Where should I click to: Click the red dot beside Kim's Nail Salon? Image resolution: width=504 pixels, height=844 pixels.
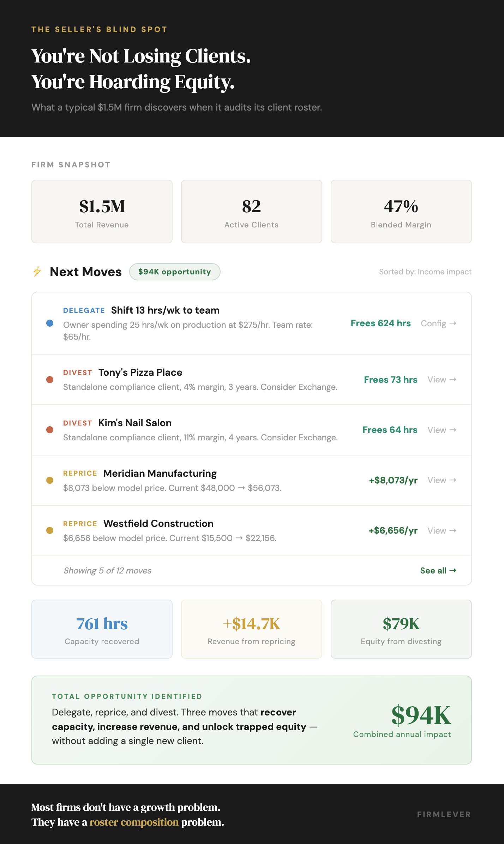tap(50, 430)
